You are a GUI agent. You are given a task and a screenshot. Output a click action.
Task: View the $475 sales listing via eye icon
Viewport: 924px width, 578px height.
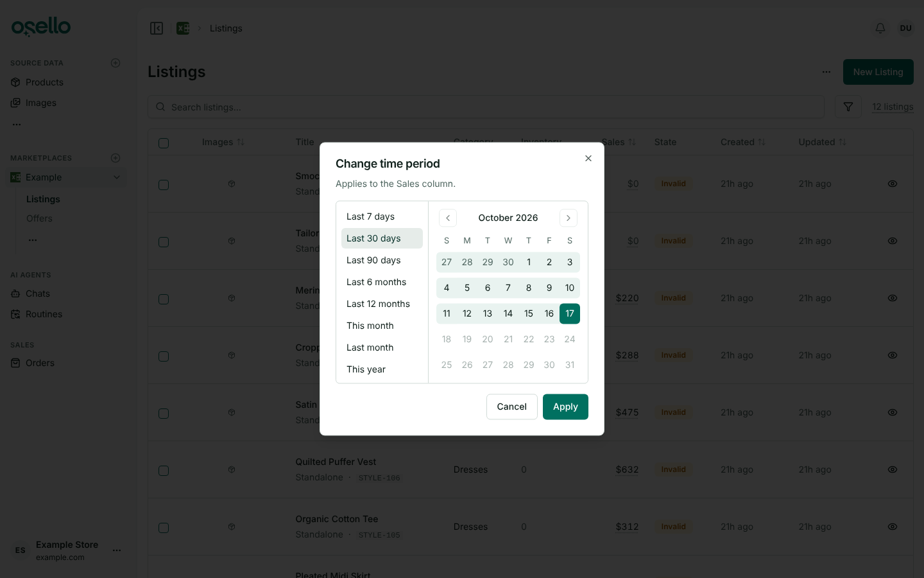(893, 412)
